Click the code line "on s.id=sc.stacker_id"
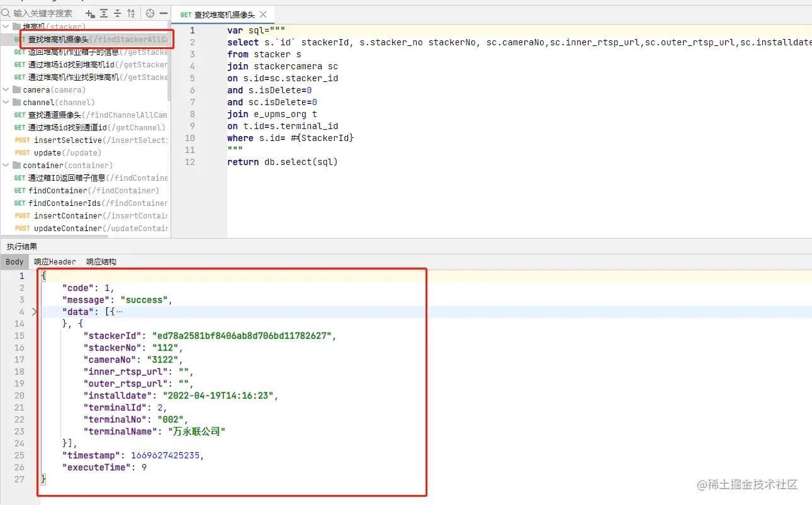This screenshot has width=812, height=505. 283,78
